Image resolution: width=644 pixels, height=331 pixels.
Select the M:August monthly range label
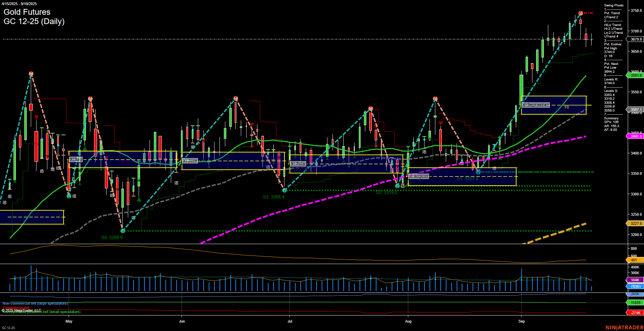click(419, 176)
